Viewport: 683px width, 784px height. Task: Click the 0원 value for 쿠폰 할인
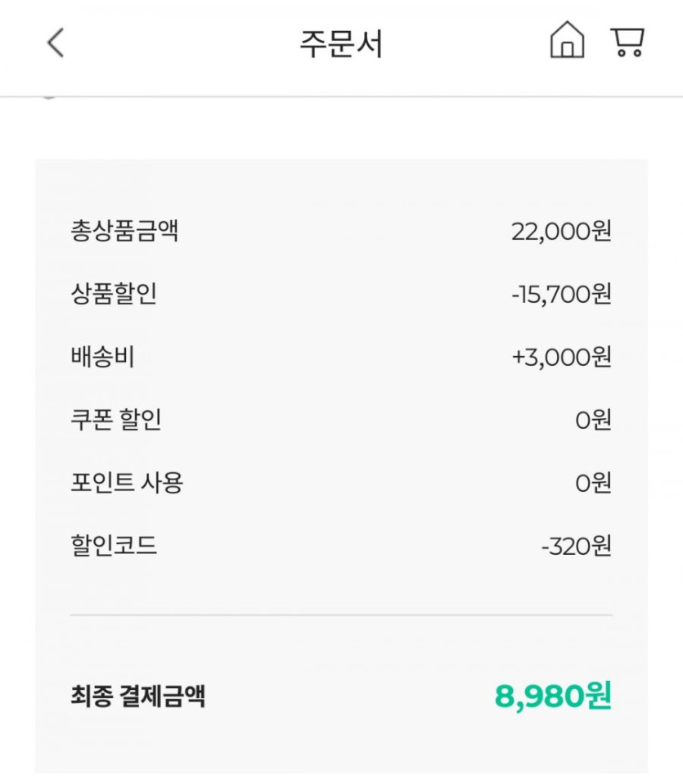(x=593, y=421)
